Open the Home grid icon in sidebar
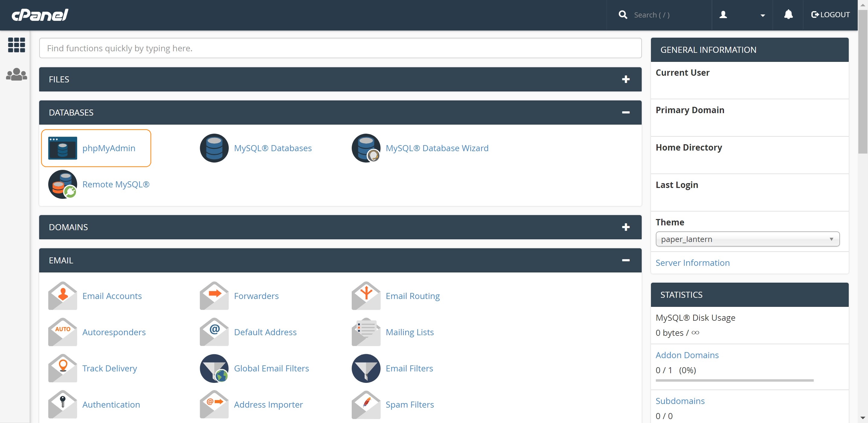The image size is (868, 423). pyautogui.click(x=16, y=45)
